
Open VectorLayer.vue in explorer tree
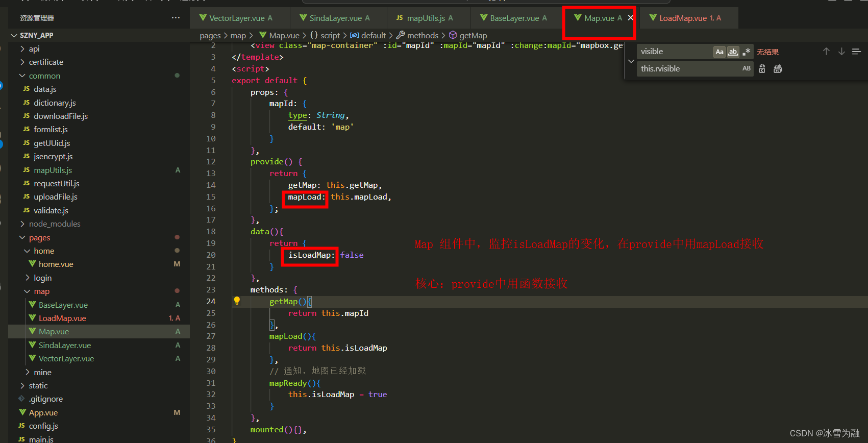[66, 359]
